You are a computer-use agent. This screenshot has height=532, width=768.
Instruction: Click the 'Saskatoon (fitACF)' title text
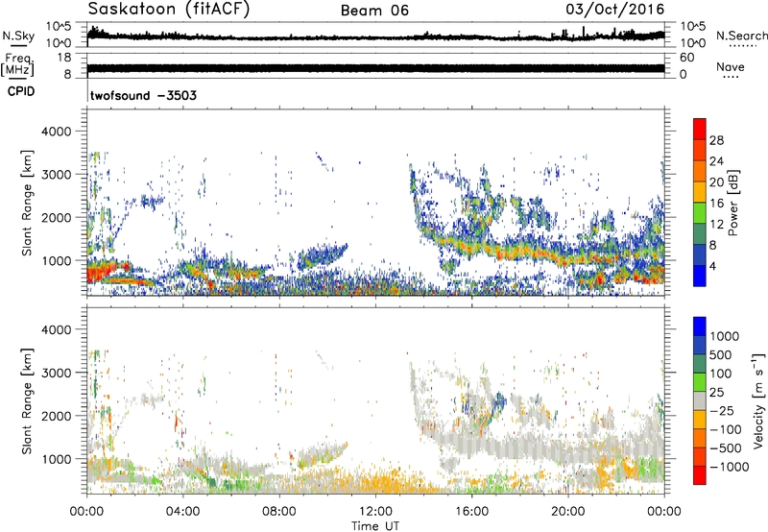[x=169, y=10]
